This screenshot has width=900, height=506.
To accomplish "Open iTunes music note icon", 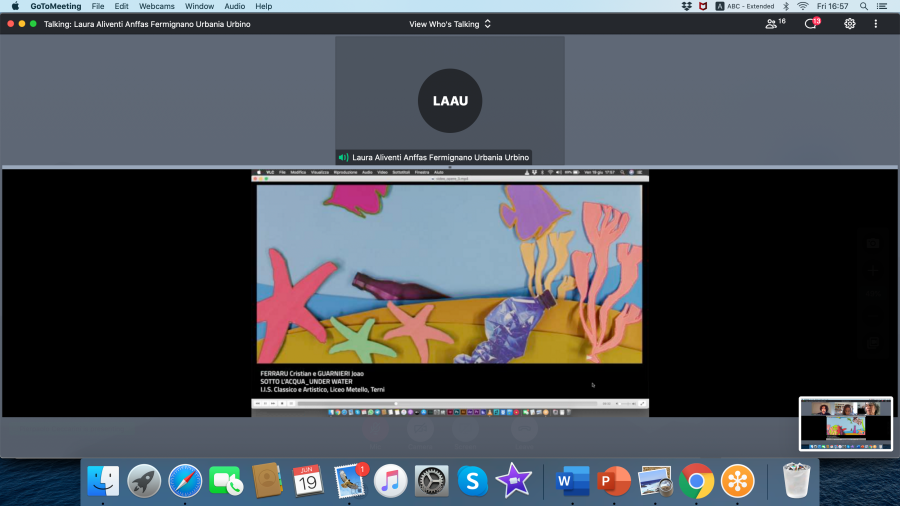I will (x=390, y=481).
